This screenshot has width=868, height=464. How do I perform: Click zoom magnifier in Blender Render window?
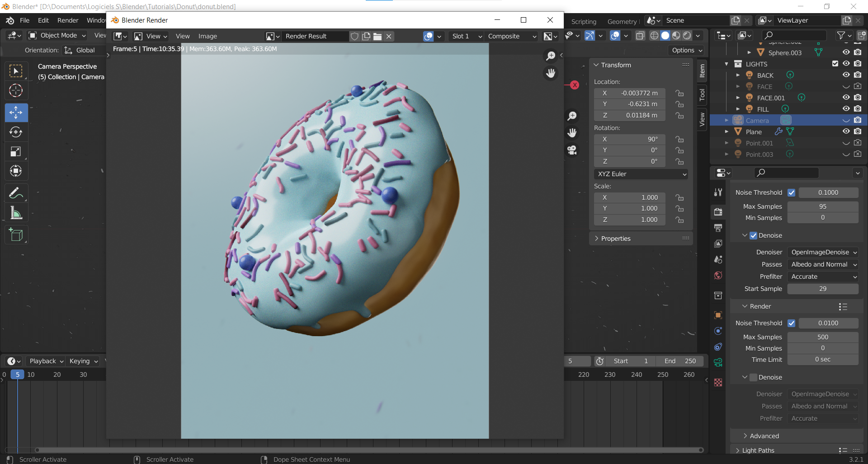551,56
